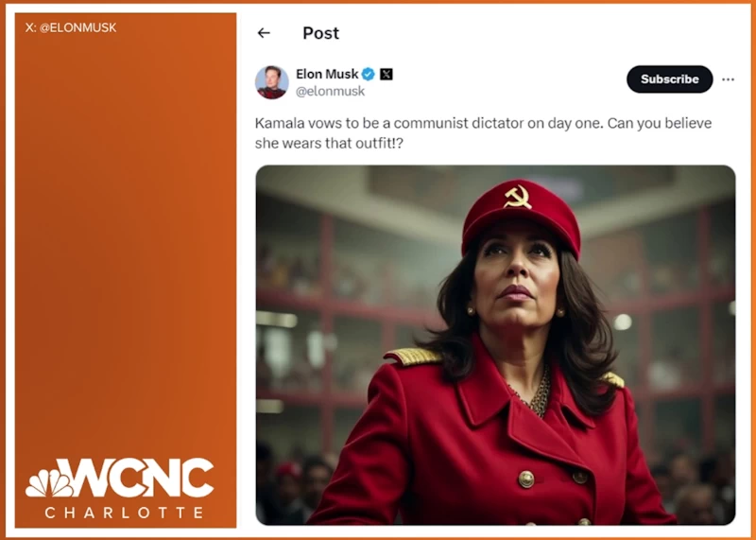Image resolution: width=756 pixels, height=540 pixels.
Task: Click the hammer and sickle cap emblem
Action: [x=517, y=197]
